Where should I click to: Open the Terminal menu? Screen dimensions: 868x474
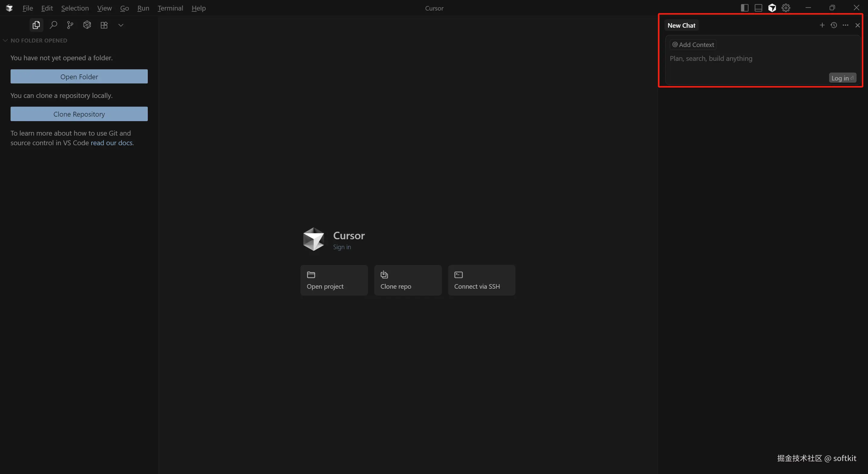click(x=170, y=8)
